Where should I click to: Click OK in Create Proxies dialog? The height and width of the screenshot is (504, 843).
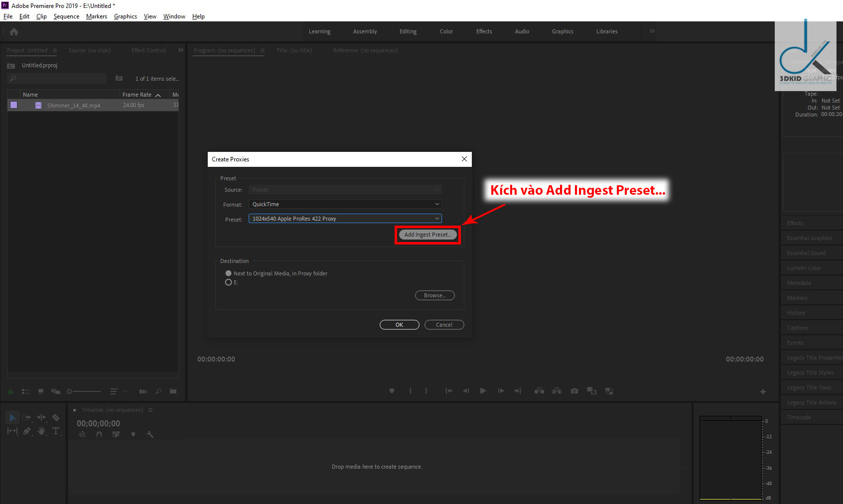[x=400, y=325]
